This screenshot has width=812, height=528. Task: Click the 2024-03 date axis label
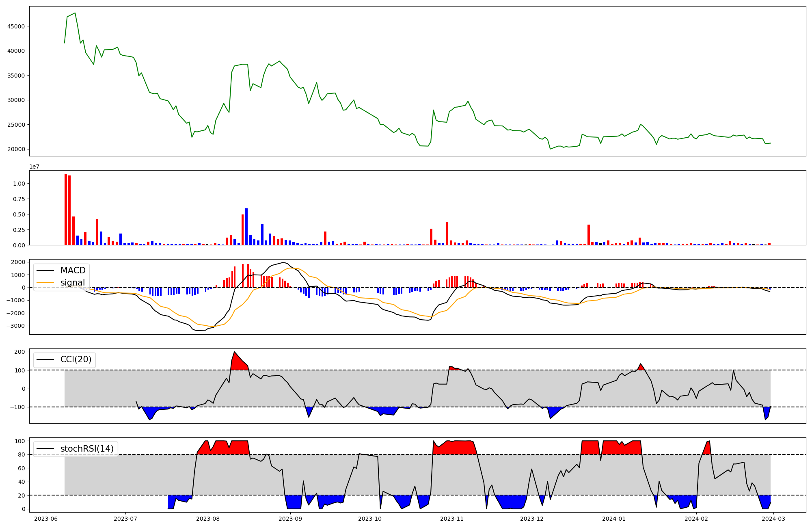[x=773, y=519]
